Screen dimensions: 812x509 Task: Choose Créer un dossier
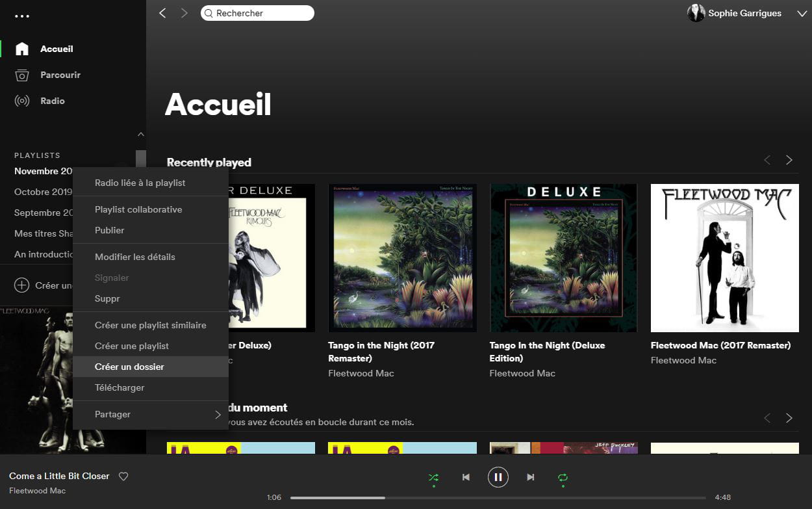pyautogui.click(x=151, y=367)
